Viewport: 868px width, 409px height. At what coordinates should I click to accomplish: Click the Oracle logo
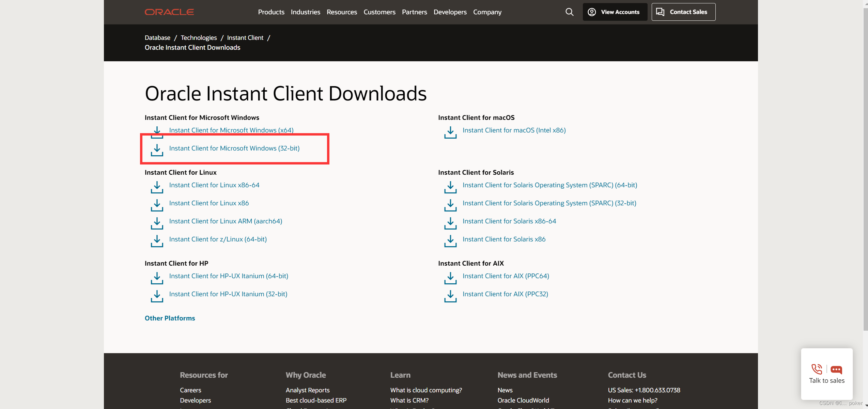(x=169, y=12)
